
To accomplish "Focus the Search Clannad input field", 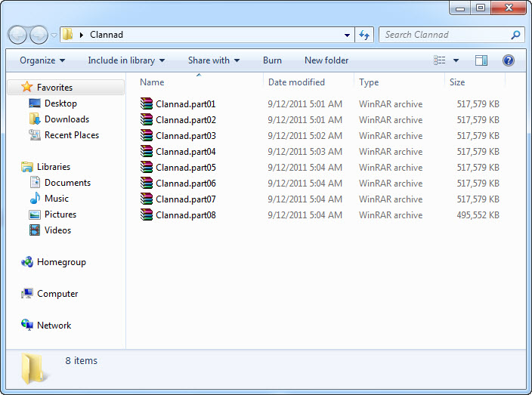I will coord(452,35).
